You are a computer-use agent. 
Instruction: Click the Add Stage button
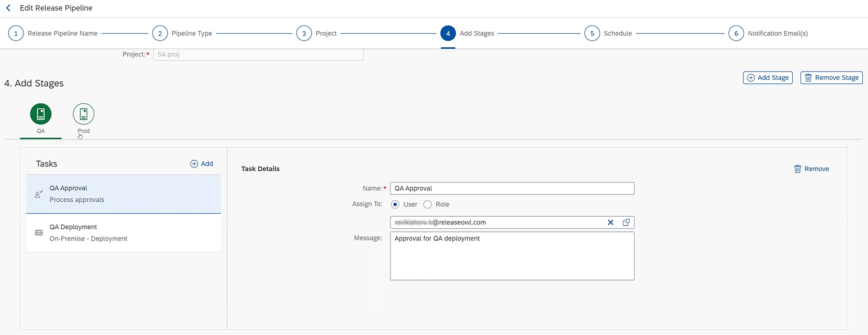tap(767, 78)
